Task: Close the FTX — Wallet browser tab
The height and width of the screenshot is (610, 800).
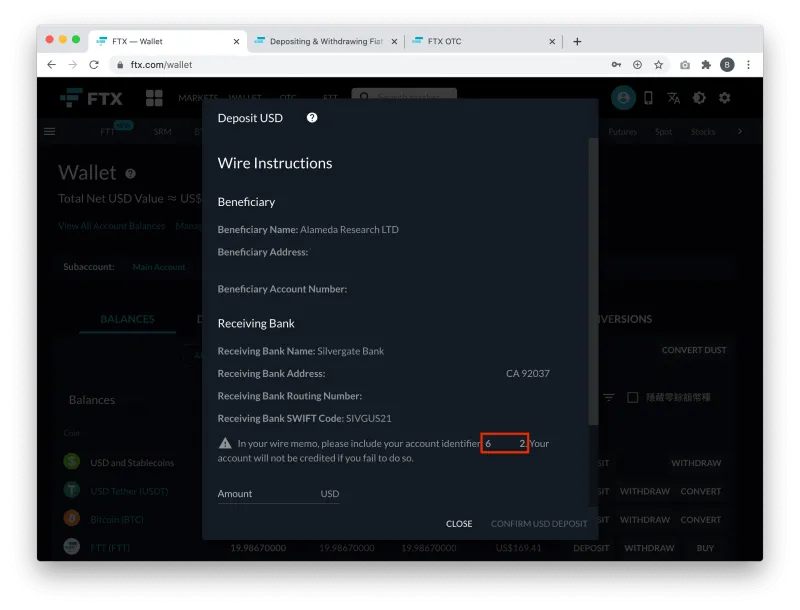Action: coord(236,42)
